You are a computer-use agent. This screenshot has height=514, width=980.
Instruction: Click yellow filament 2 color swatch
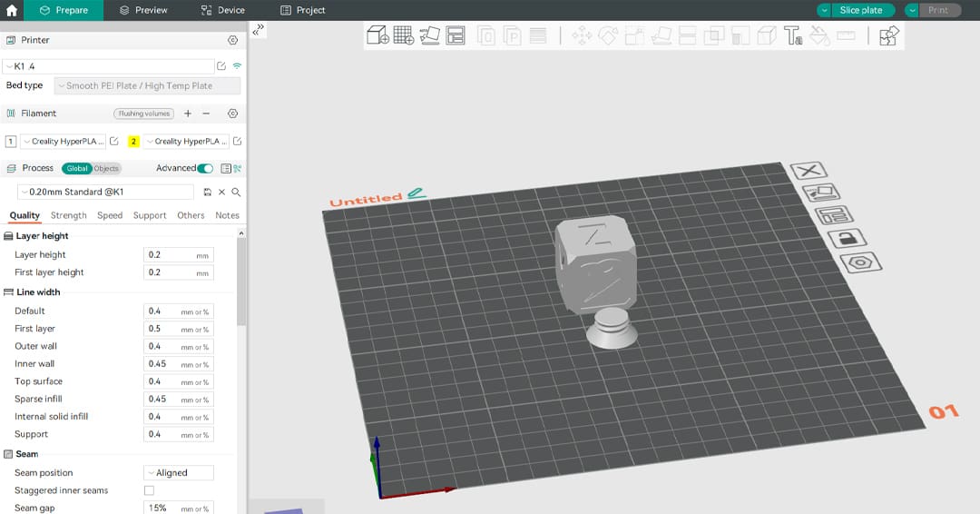[x=133, y=142]
